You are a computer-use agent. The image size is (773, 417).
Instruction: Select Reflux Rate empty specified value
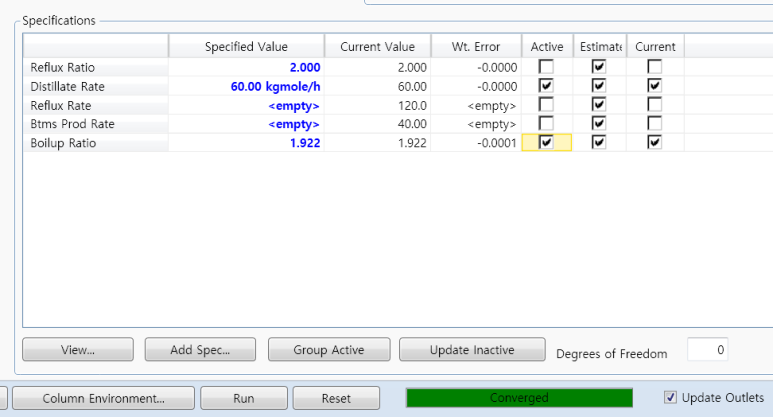pyautogui.click(x=246, y=105)
